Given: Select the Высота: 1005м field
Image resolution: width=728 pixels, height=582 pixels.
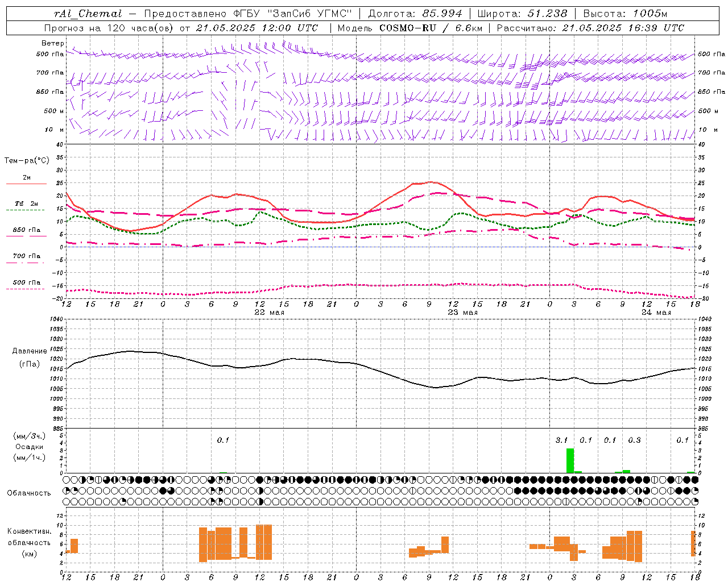Looking at the screenshot, I should pos(625,13).
